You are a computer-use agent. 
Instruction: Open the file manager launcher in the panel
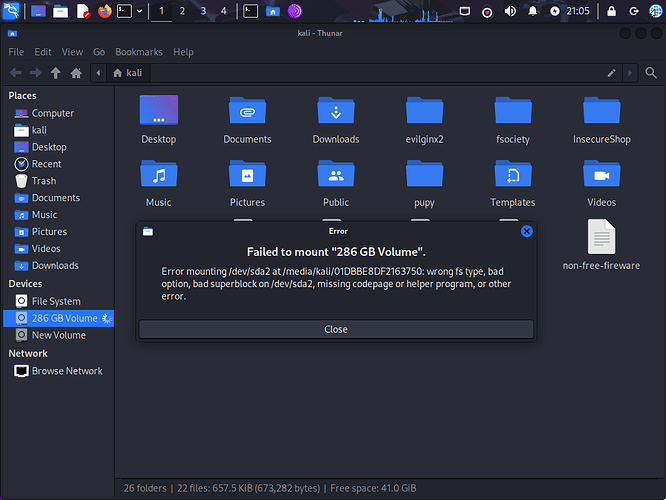(60, 11)
